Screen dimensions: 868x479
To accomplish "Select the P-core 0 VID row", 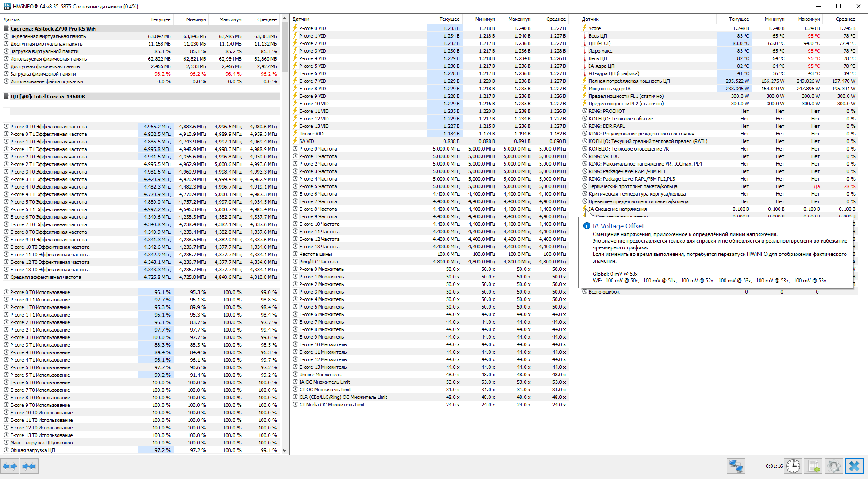I will (312, 28).
